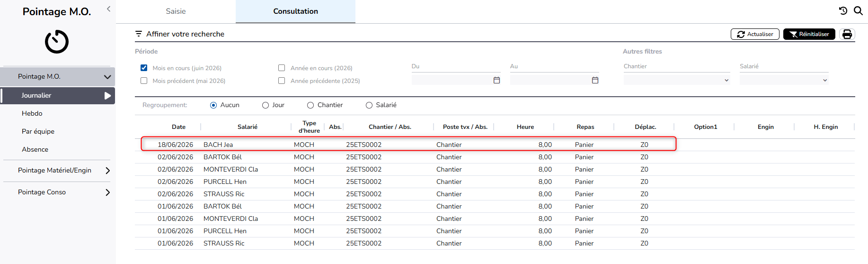This screenshot has width=868, height=264.
Task: Click the Salarié column header
Action: pos(248,127)
